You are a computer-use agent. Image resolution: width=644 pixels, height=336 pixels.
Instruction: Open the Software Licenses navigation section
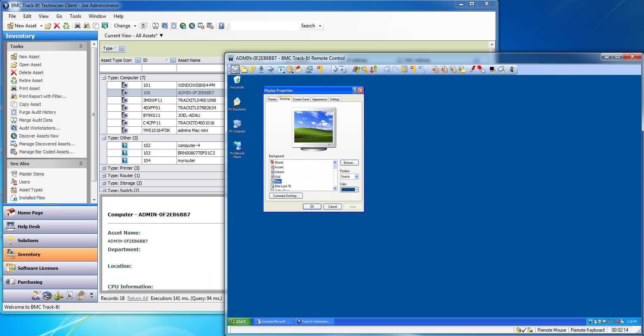[50, 268]
